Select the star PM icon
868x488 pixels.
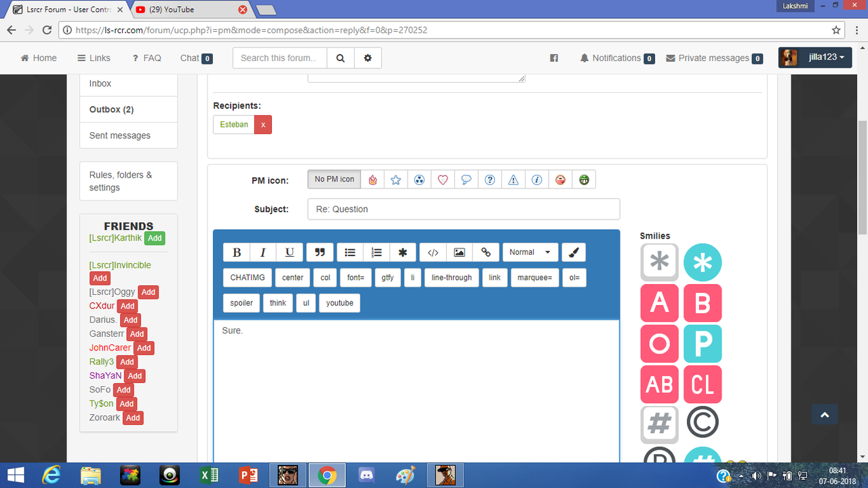click(396, 180)
